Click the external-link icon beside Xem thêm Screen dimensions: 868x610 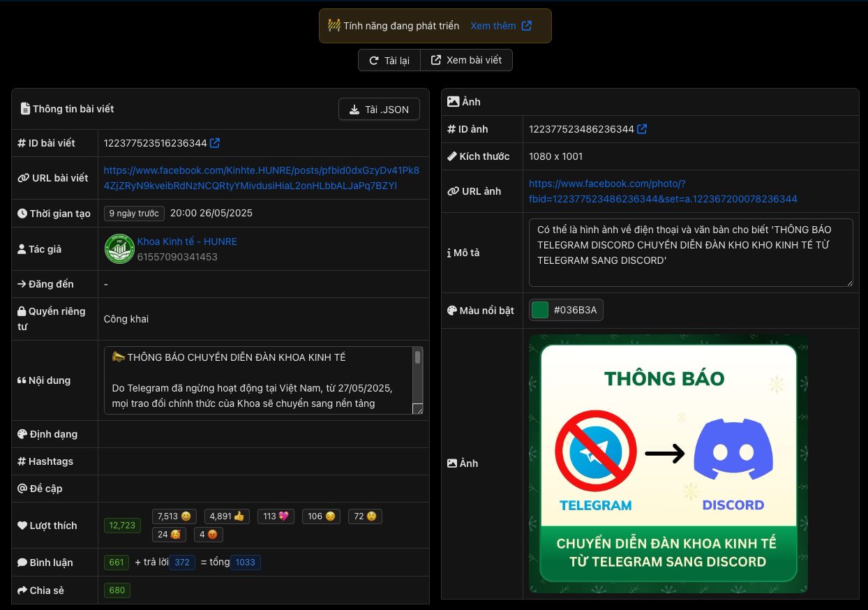pos(527,26)
